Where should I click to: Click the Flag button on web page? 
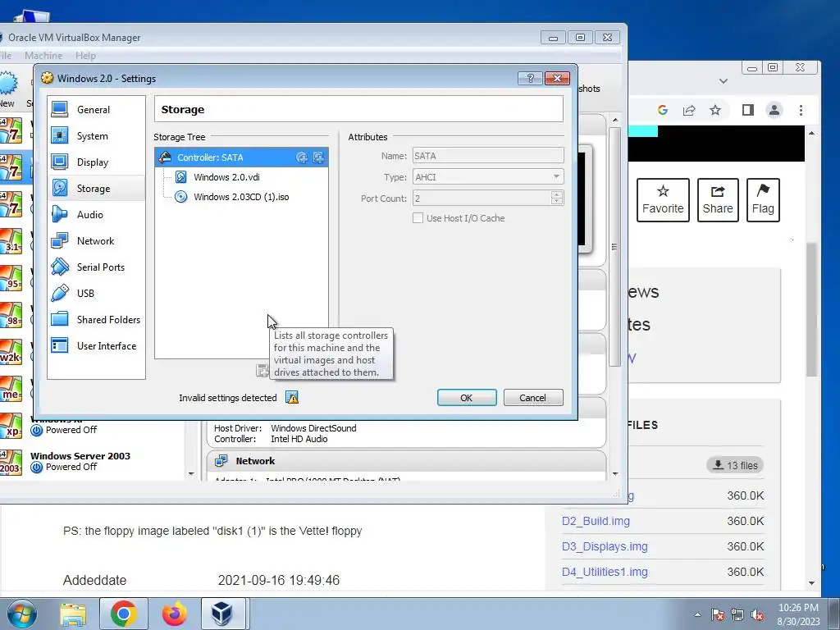point(763,200)
